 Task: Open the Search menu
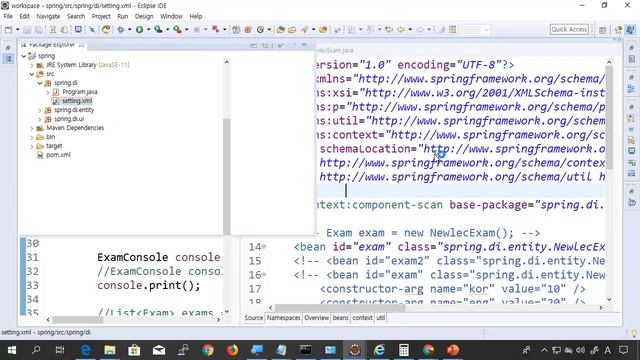point(76,16)
